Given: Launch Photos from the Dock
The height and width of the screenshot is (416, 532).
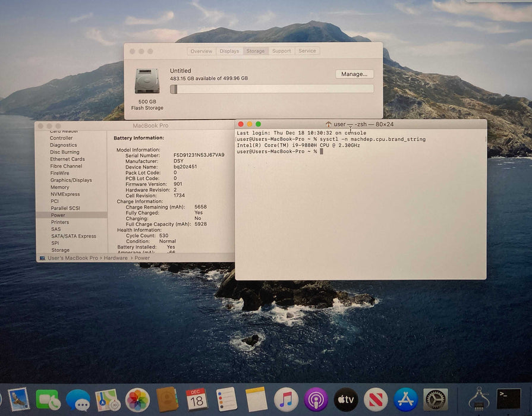Looking at the screenshot, I should coord(137,400).
